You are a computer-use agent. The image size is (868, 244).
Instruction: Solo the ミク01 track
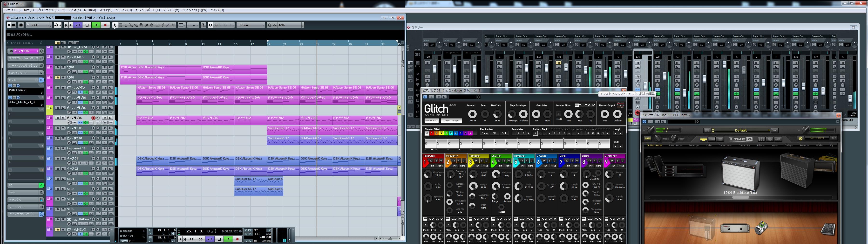tap(63, 67)
